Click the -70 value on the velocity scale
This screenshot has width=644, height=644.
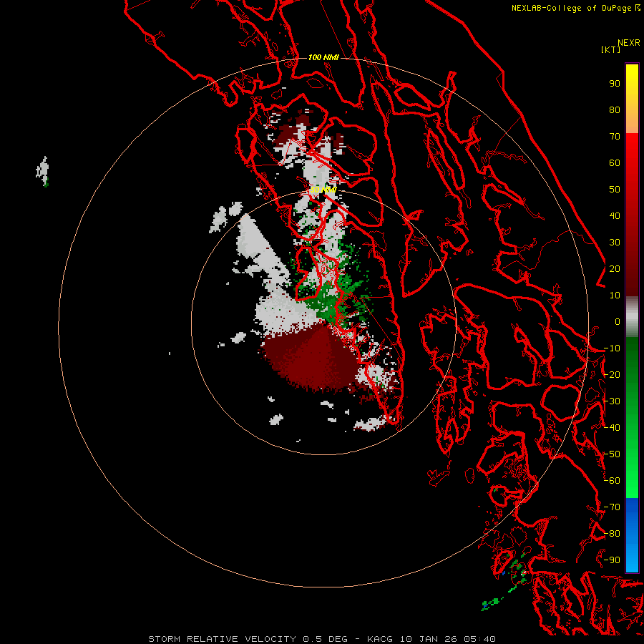pos(612,507)
